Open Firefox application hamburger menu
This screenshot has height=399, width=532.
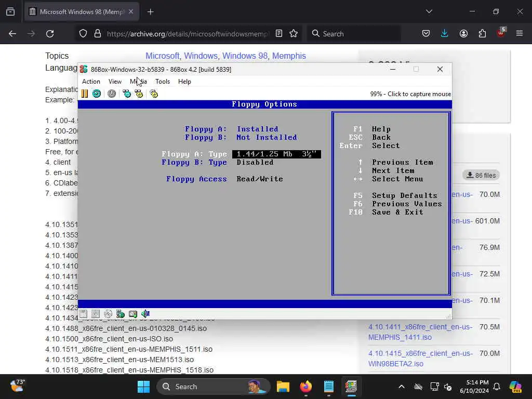(x=520, y=33)
